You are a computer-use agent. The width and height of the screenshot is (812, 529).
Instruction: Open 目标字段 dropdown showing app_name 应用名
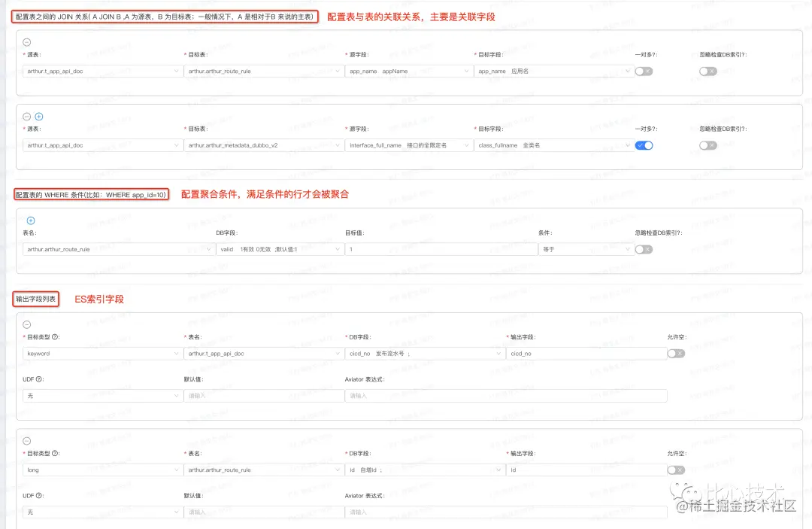point(554,71)
